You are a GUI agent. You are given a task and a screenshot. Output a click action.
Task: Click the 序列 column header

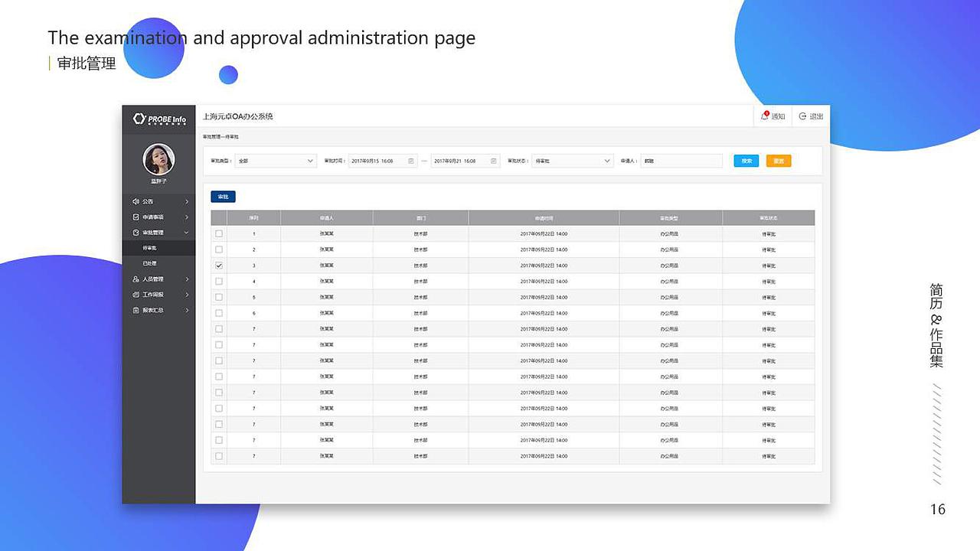253,218
